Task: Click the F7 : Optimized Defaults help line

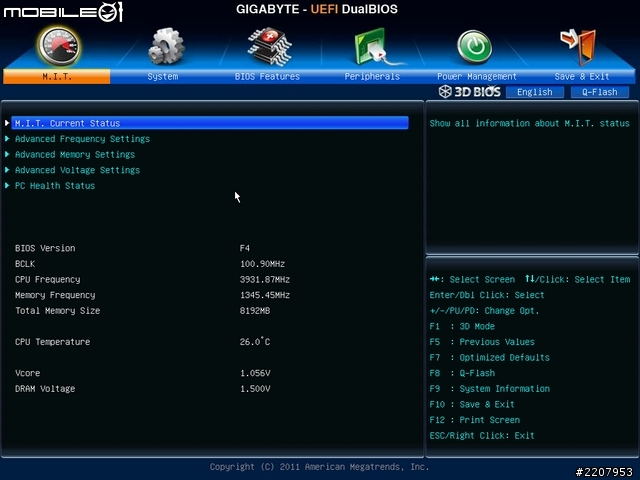Action: [x=489, y=358]
